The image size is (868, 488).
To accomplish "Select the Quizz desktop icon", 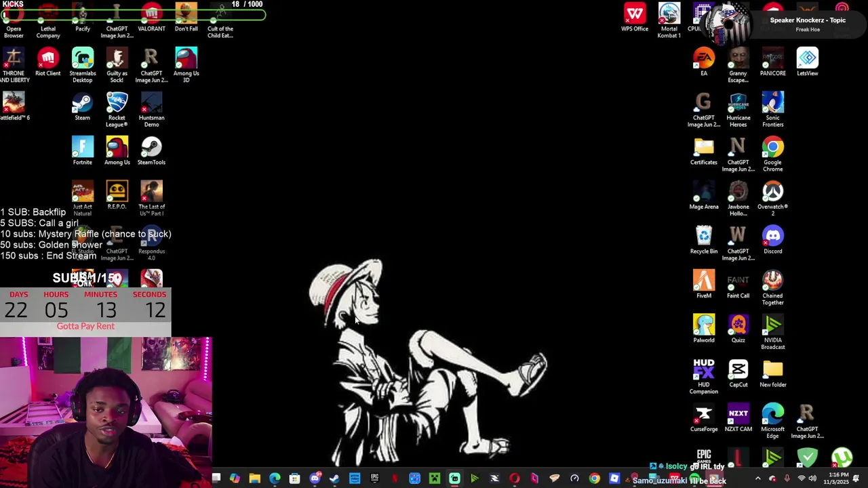I will (x=738, y=329).
